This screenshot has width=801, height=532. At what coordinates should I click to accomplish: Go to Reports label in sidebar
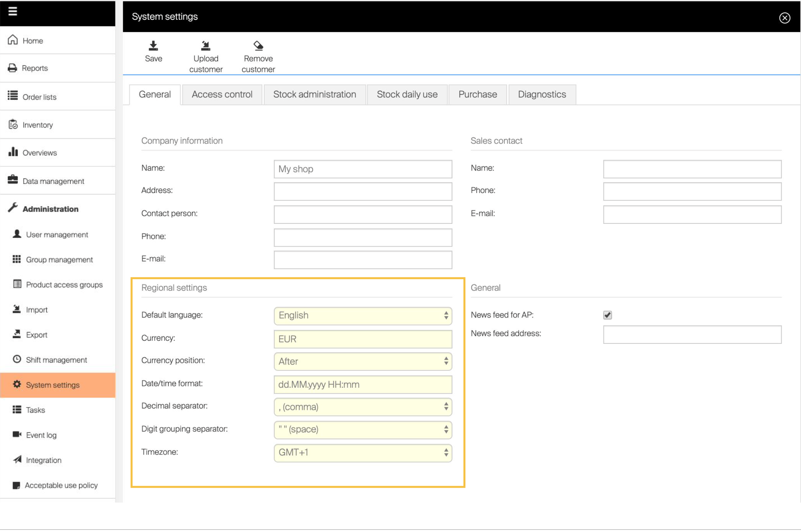coord(35,68)
